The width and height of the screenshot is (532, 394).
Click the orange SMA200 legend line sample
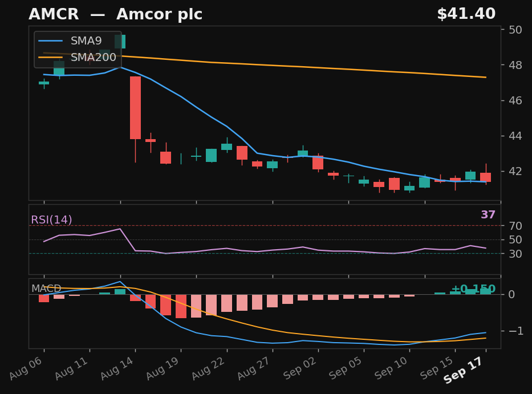[51, 58]
